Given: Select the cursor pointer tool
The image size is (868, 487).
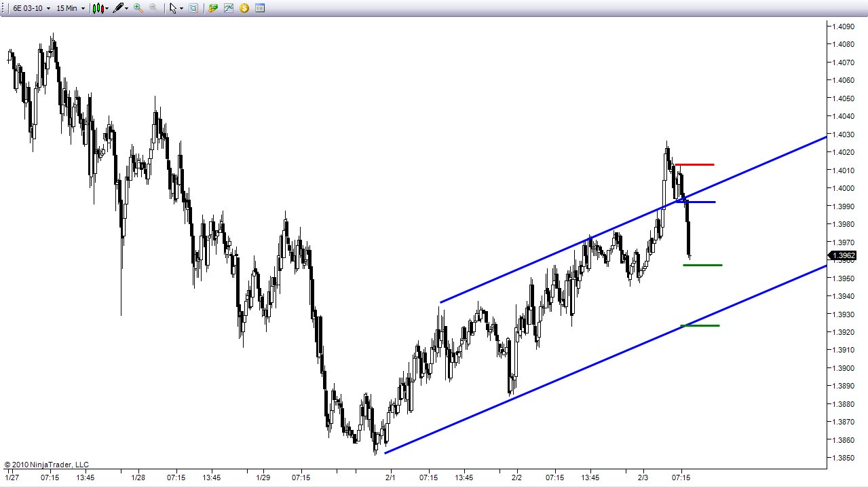Looking at the screenshot, I should 173,8.
